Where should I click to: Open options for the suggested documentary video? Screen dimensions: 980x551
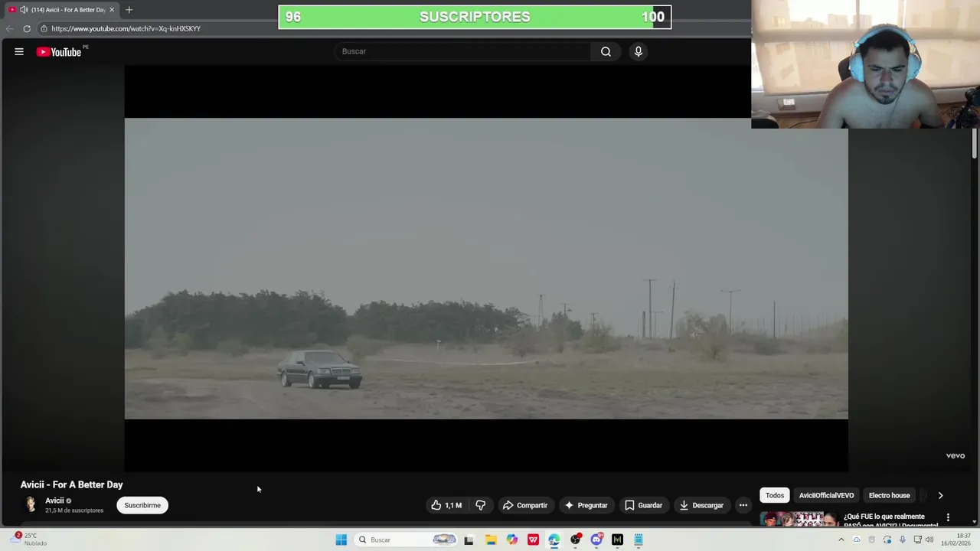pos(948,517)
